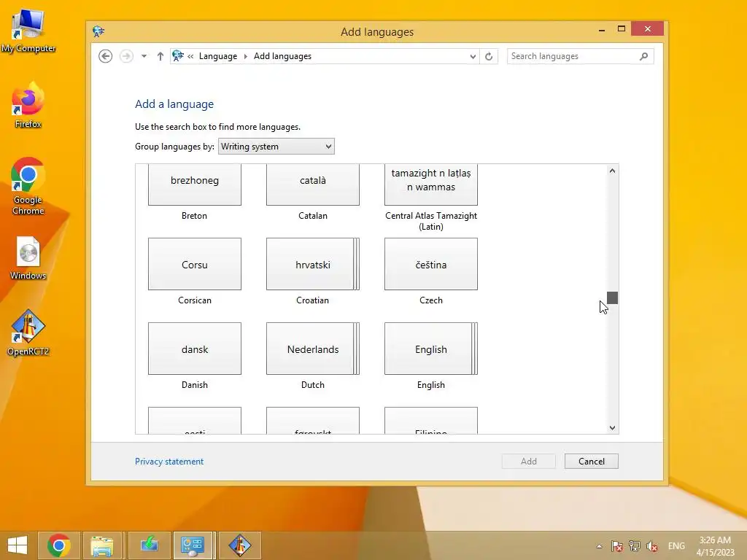Image resolution: width=747 pixels, height=560 pixels.
Task: Open Chrome from the taskbar
Action: 59,545
